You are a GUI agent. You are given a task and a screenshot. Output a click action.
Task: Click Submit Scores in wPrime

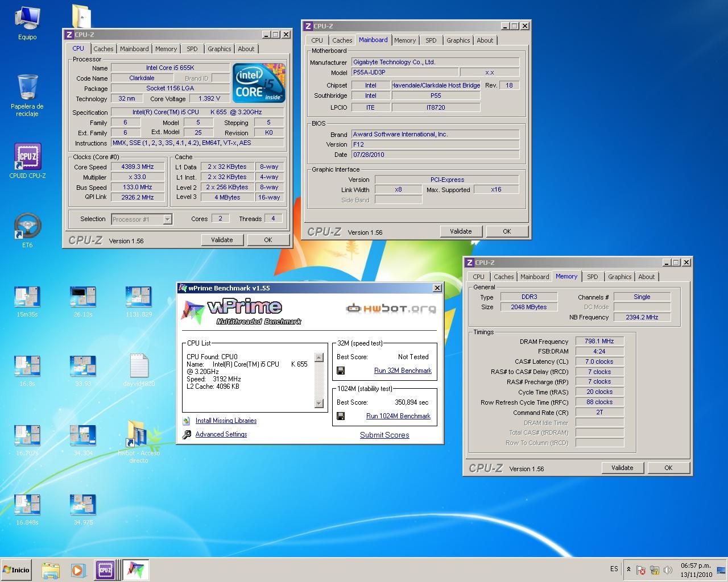point(384,435)
